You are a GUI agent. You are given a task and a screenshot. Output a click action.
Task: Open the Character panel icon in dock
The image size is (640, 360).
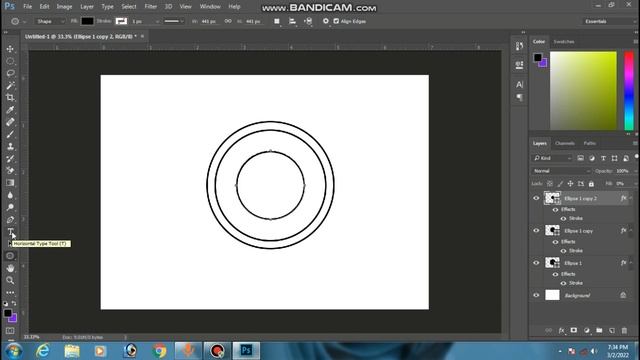click(519, 84)
